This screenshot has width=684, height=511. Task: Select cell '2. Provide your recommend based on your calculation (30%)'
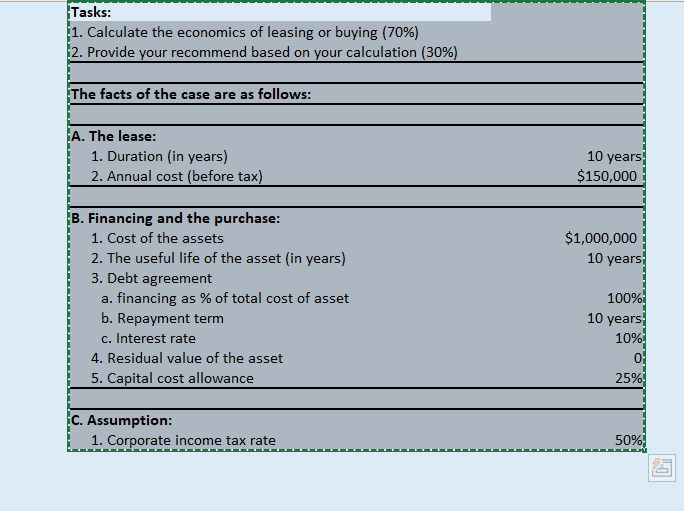pyautogui.click(x=264, y=52)
